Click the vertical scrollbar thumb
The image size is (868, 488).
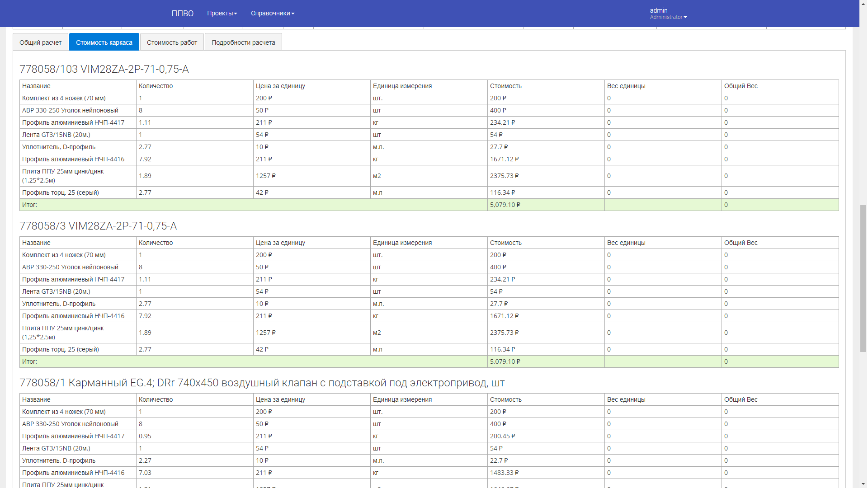pyautogui.click(x=863, y=278)
